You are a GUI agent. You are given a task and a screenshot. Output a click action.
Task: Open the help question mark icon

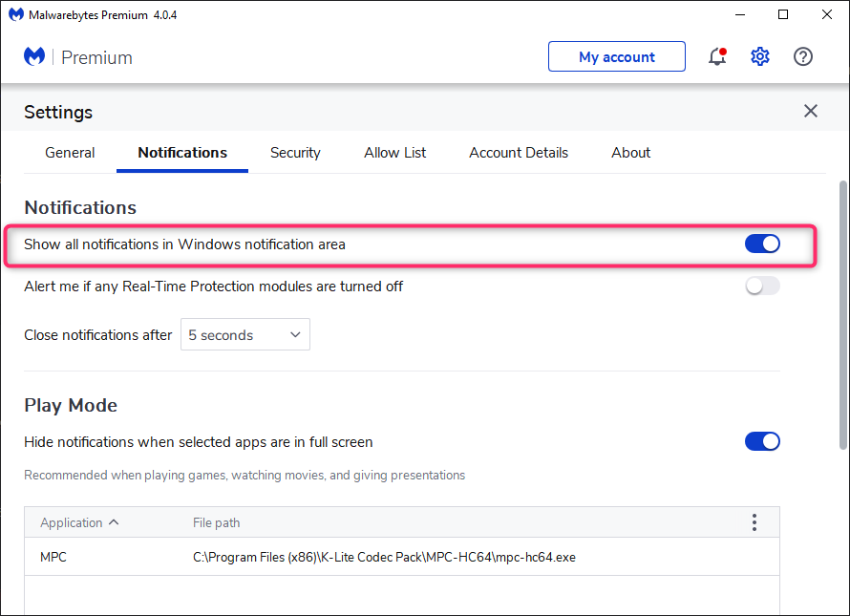coord(803,56)
